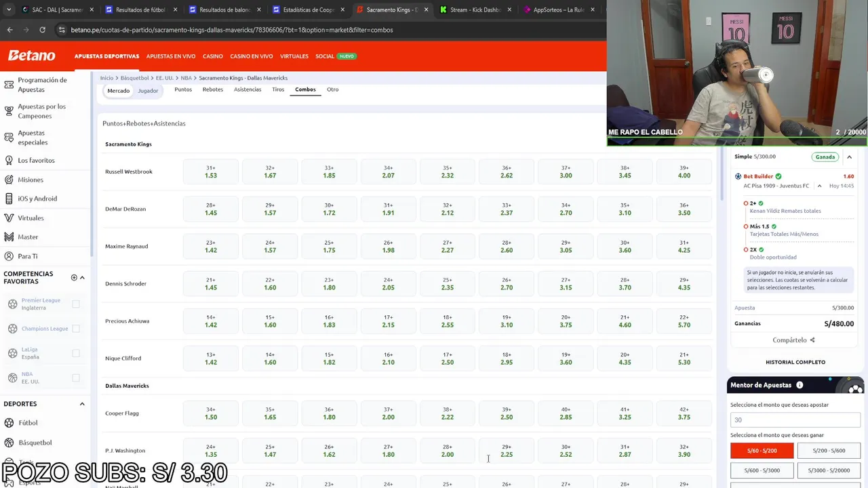Screen dimensions: 868x488
Task: Go back with the browser back arrow
Action: (x=9, y=30)
